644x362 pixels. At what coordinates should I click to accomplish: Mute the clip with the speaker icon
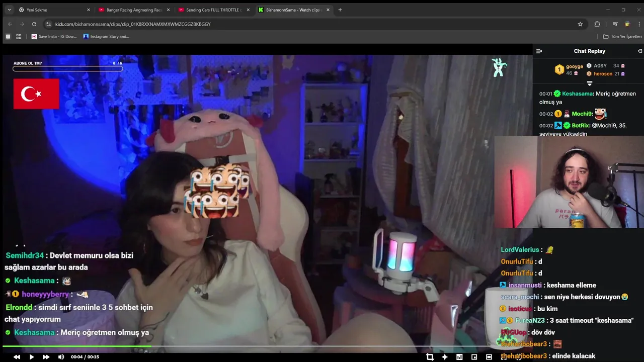pyautogui.click(x=61, y=357)
